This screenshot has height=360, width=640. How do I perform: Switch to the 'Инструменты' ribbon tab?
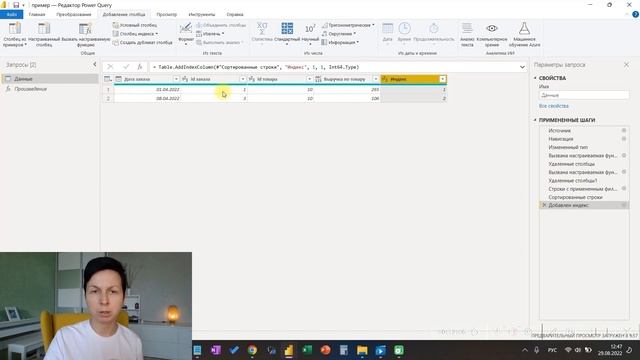click(x=202, y=14)
